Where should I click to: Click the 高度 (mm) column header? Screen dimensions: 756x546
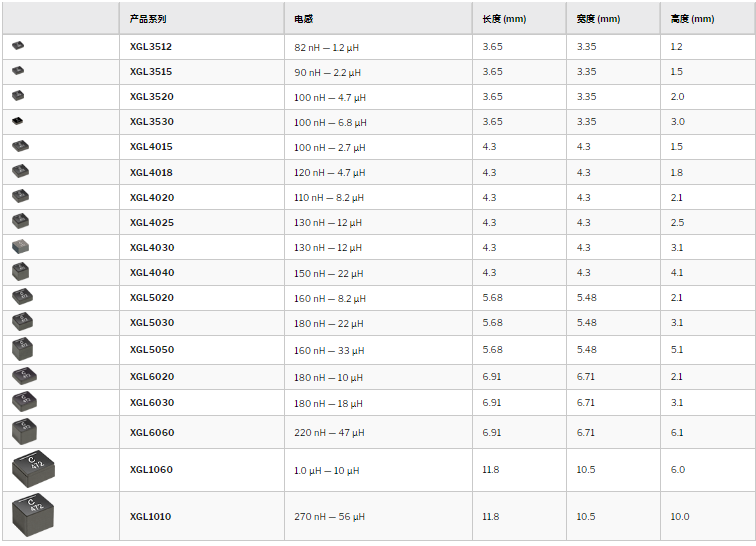click(692, 19)
